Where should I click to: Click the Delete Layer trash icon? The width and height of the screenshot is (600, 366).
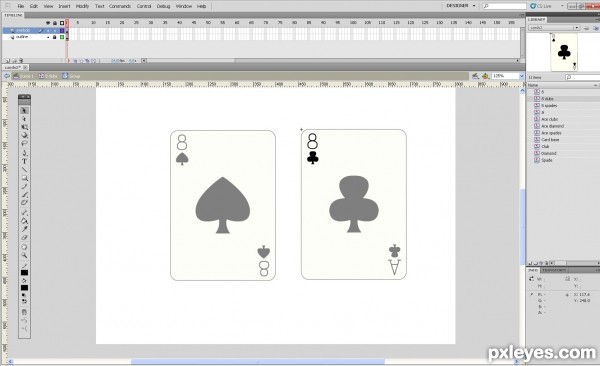tap(21, 60)
